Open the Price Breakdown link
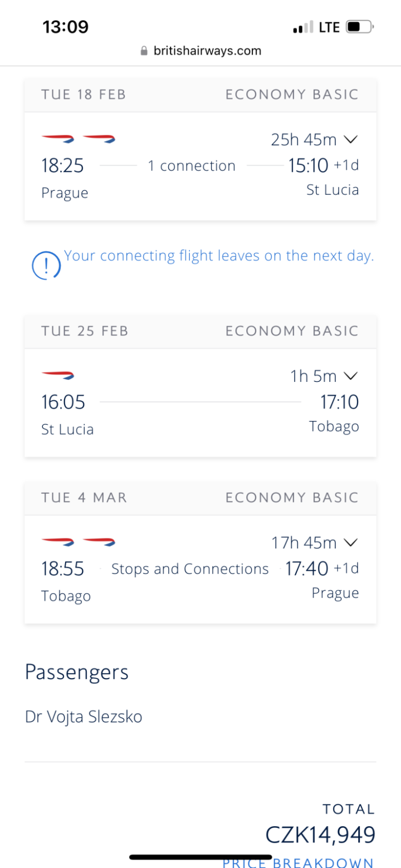 click(299, 862)
